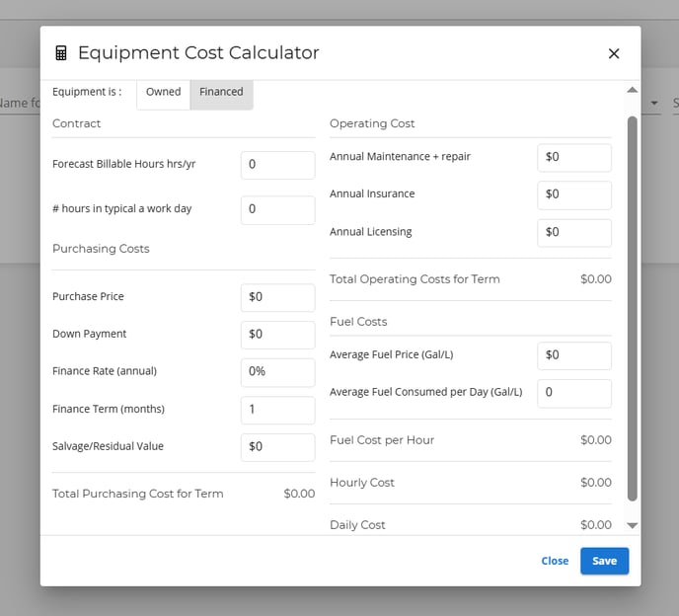Click the Total Purchasing Cost for Term value
Image resolution: width=679 pixels, height=616 pixels.
[299, 494]
